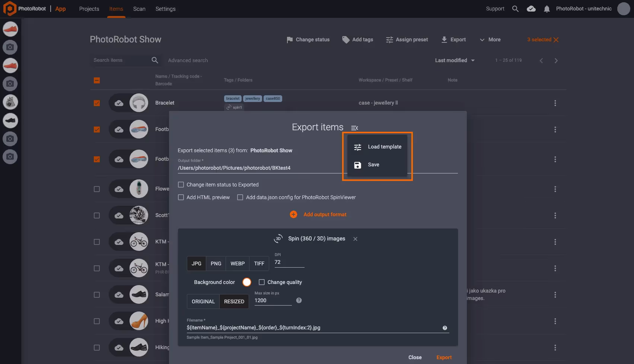Click the case850 tag chip
The width and height of the screenshot is (634, 364).
[x=273, y=99]
